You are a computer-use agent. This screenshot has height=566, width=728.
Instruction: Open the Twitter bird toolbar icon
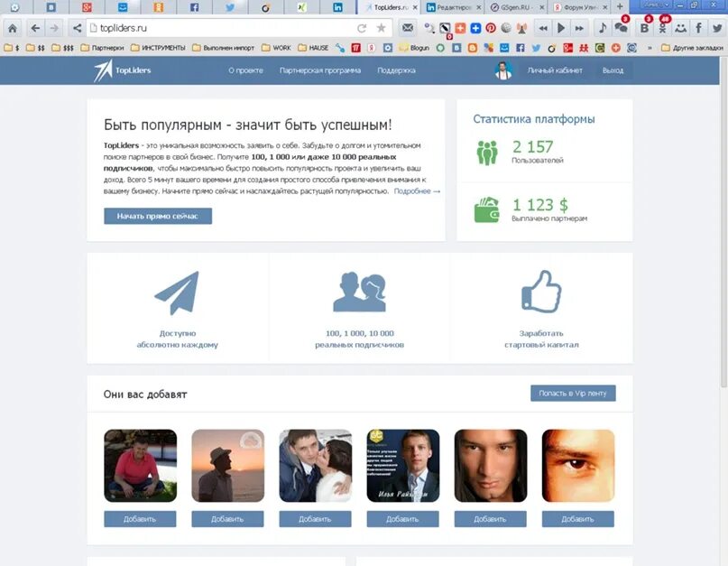click(x=717, y=28)
